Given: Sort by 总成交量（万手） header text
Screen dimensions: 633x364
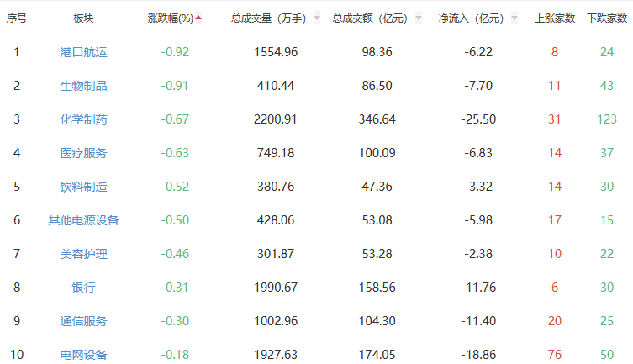Looking at the screenshot, I should [x=269, y=18].
